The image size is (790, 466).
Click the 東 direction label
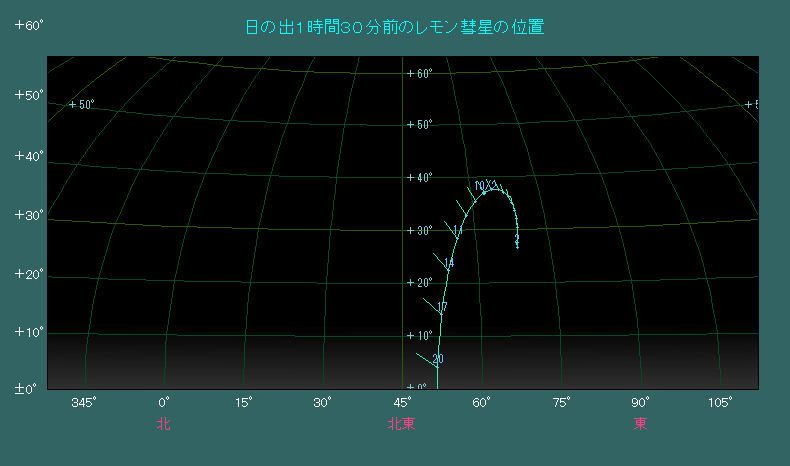pyautogui.click(x=640, y=424)
